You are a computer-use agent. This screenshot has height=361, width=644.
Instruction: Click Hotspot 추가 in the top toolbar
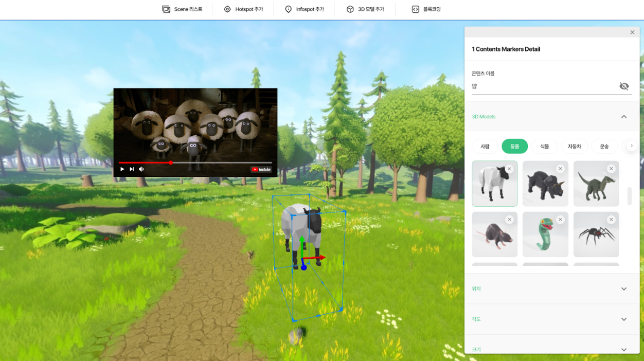[x=243, y=9]
